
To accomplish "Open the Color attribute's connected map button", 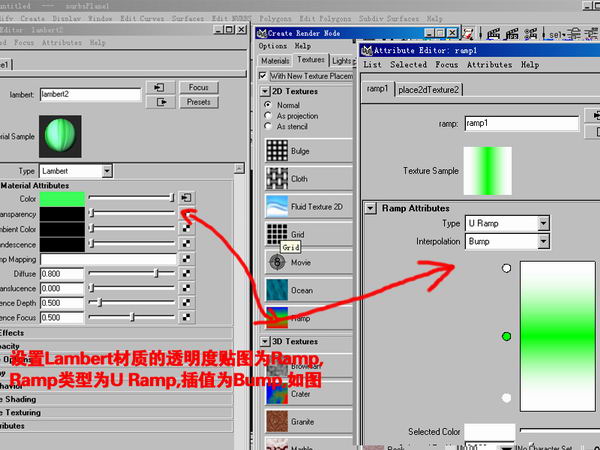I will coord(186,197).
